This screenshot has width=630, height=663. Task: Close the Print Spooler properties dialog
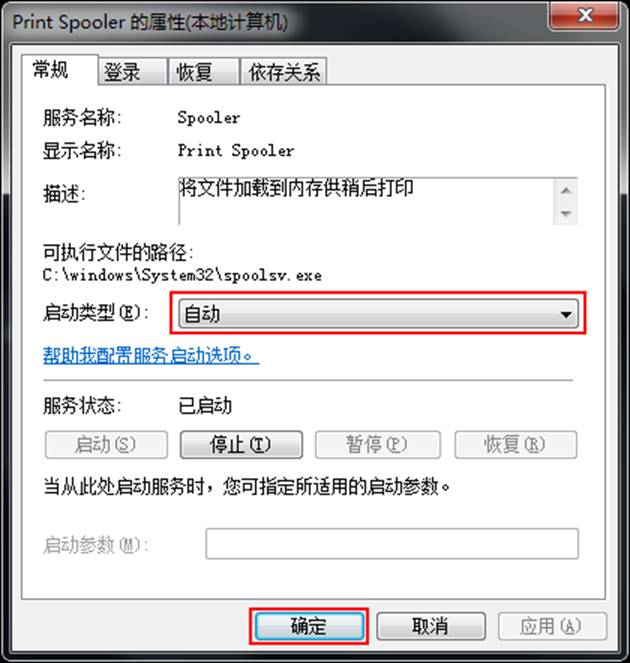(585, 16)
